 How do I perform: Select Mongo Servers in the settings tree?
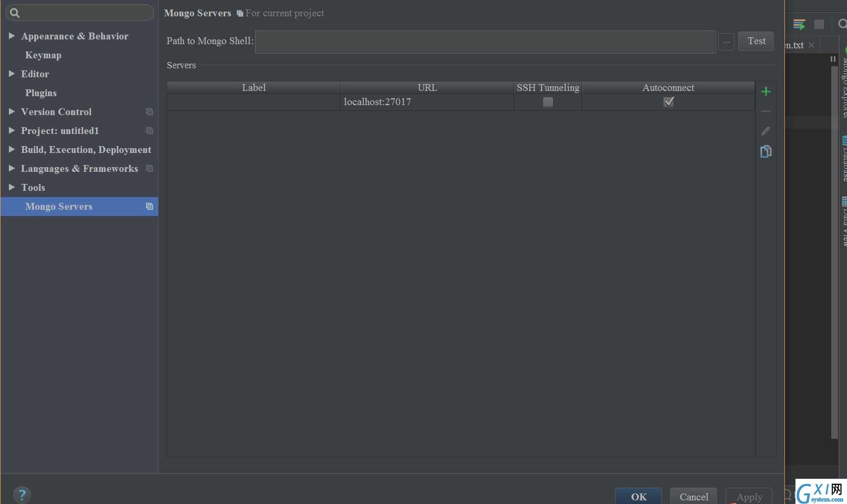tap(79, 207)
